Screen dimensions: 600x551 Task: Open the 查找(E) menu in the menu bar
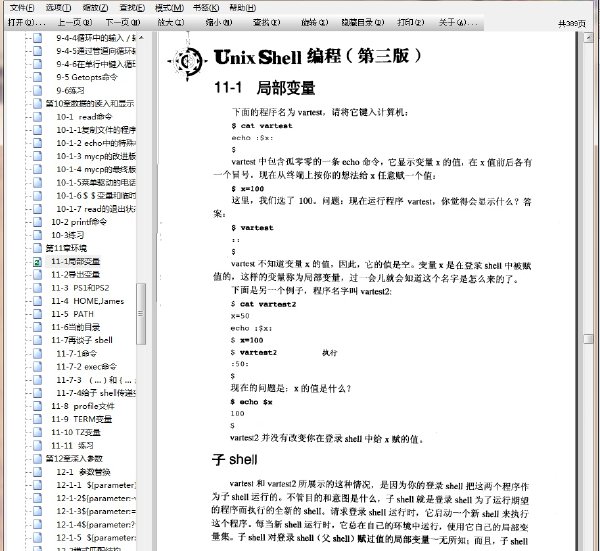click(132, 8)
